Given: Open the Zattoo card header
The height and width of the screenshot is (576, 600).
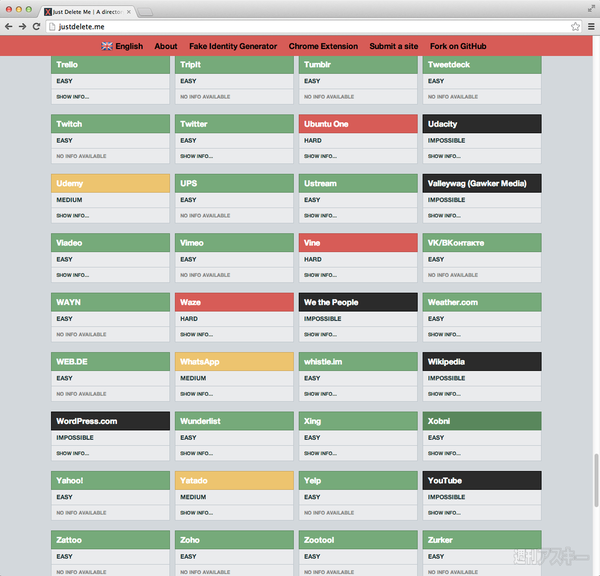Looking at the screenshot, I should [110, 540].
